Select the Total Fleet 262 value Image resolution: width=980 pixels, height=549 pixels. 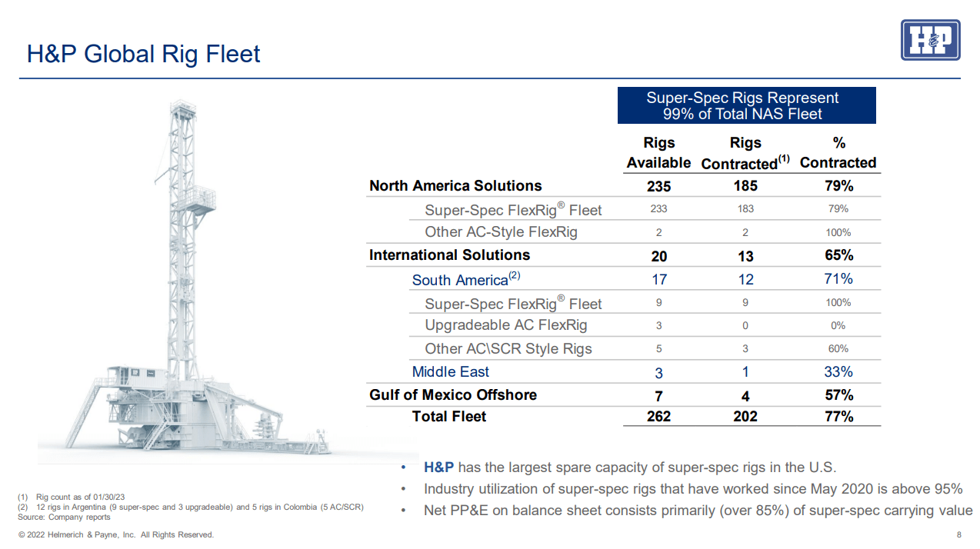658,416
